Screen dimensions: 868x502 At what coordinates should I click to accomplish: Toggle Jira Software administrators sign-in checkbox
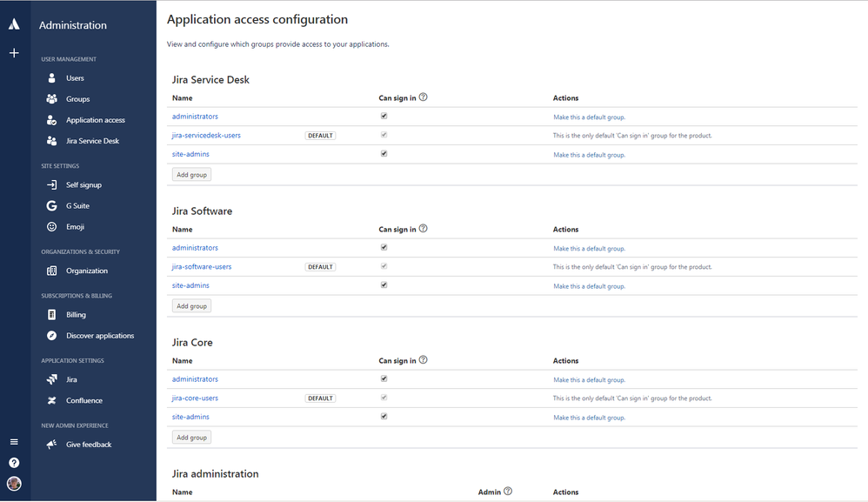tap(384, 247)
